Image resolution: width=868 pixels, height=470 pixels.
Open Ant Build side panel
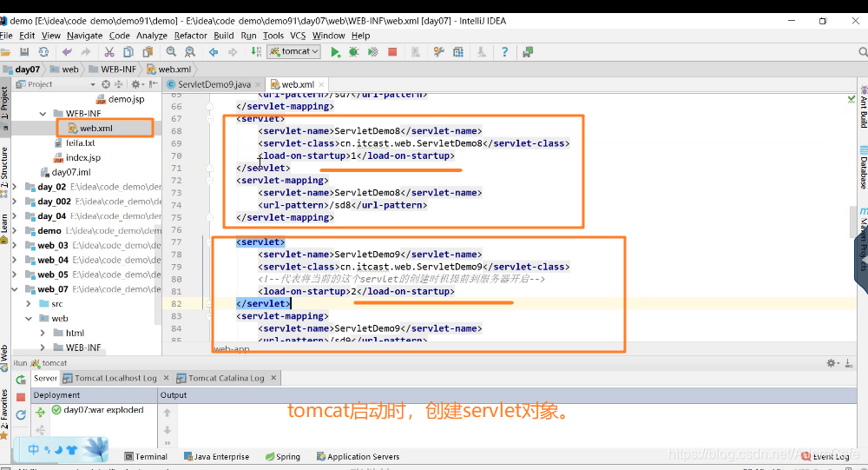point(863,106)
